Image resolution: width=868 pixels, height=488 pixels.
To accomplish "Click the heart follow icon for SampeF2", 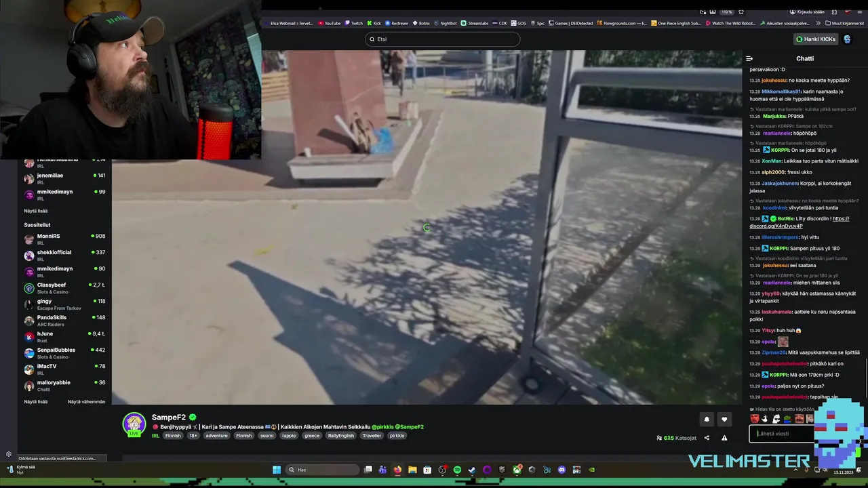I will 724,420.
